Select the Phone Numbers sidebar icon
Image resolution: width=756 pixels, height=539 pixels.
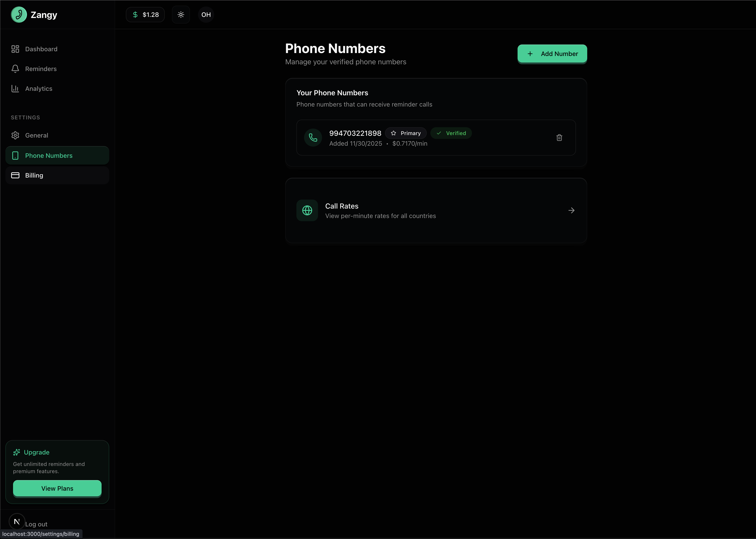(x=15, y=155)
